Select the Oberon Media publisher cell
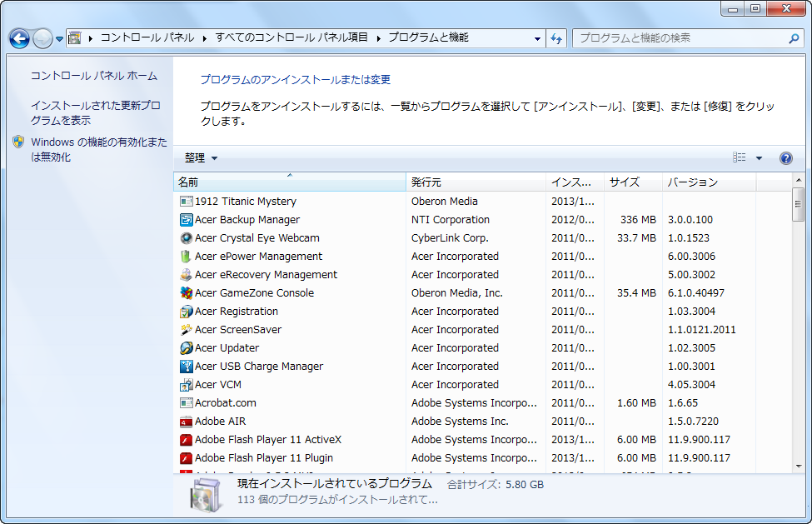Screen dimensions: 812x524 (445, 202)
